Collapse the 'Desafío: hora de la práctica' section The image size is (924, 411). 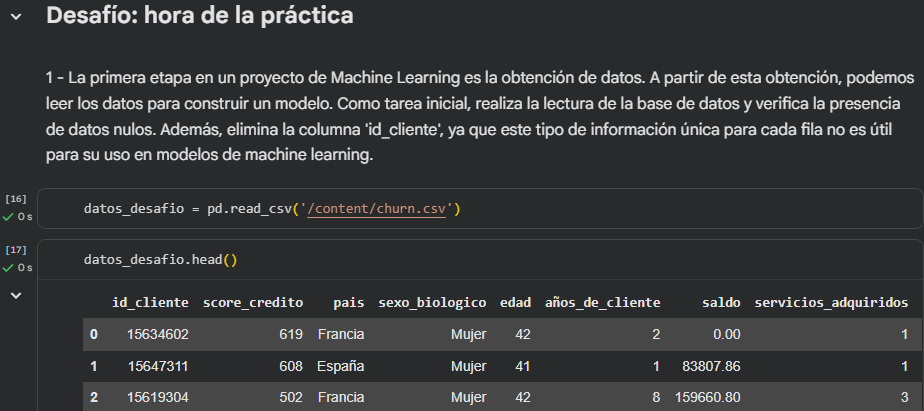(x=15, y=18)
